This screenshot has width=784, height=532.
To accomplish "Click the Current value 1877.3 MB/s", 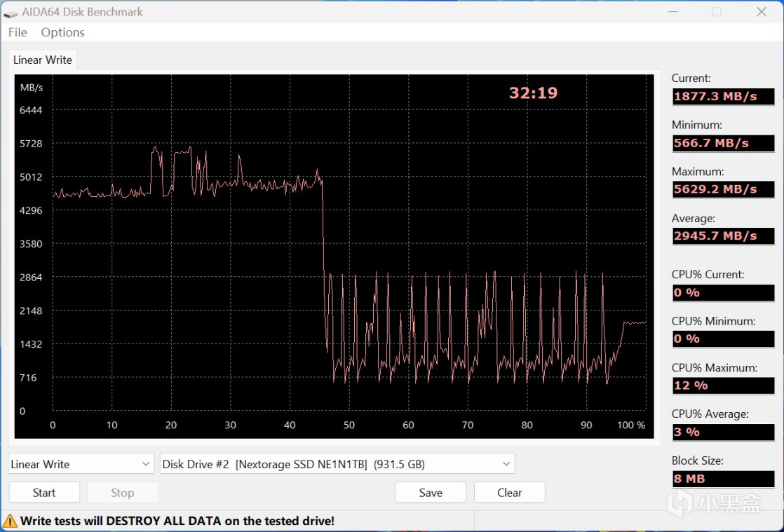I will [724, 97].
